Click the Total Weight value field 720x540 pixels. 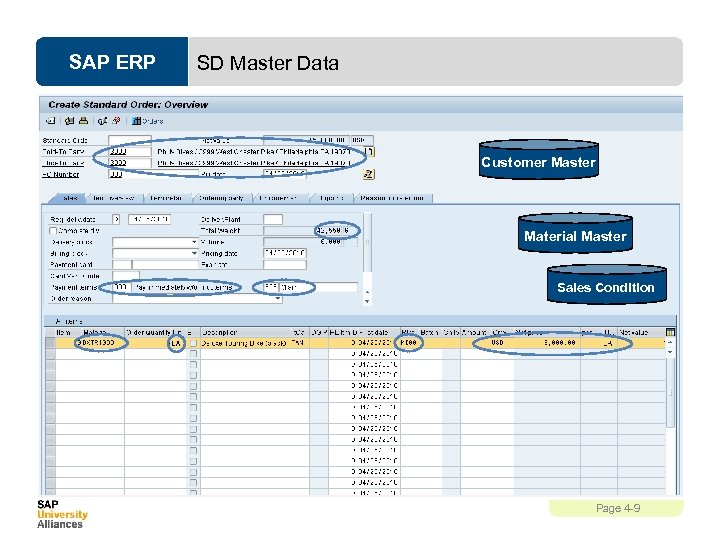click(303, 231)
